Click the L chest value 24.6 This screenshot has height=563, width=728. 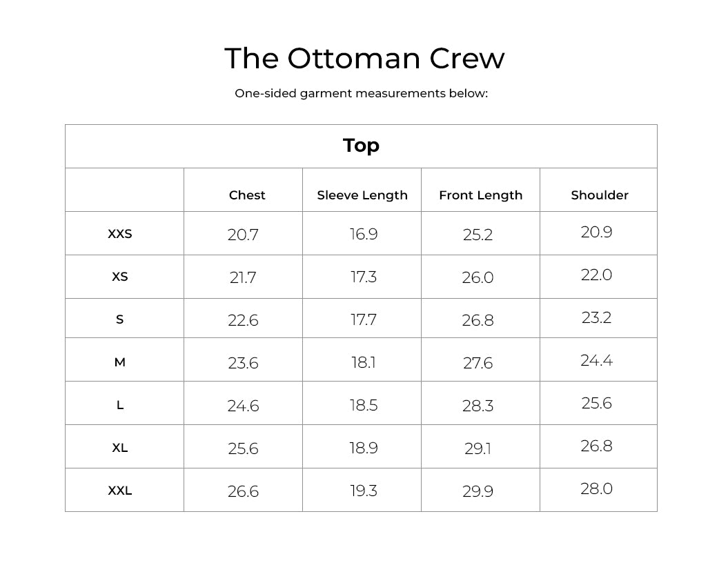[x=243, y=406]
